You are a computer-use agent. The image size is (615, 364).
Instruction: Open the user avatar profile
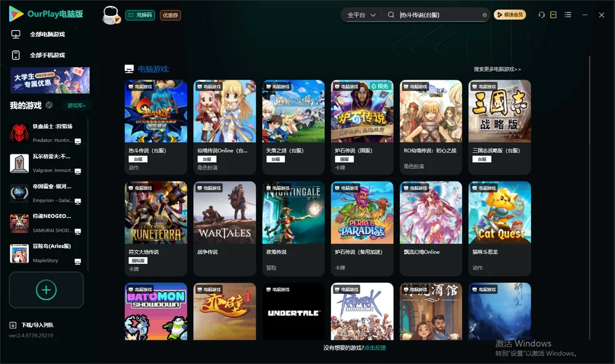tap(111, 15)
